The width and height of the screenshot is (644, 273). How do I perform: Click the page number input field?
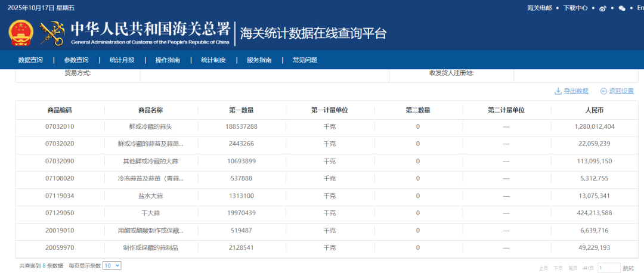pos(609,268)
